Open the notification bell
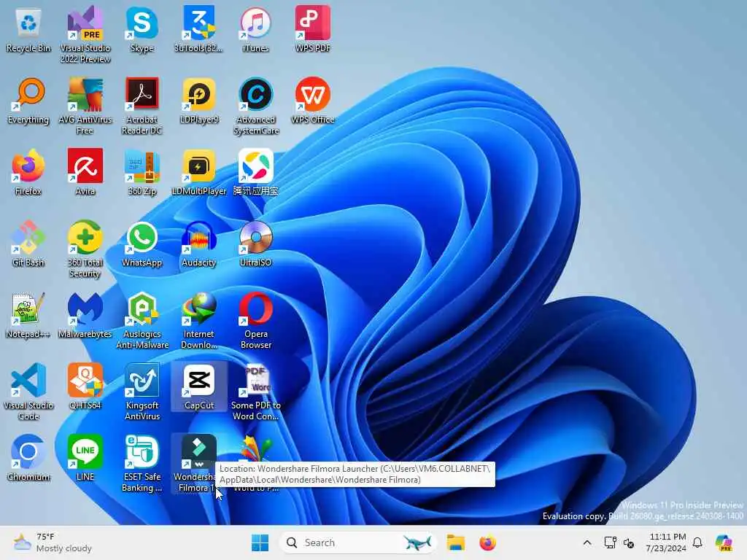The image size is (747, 560). click(x=697, y=542)
